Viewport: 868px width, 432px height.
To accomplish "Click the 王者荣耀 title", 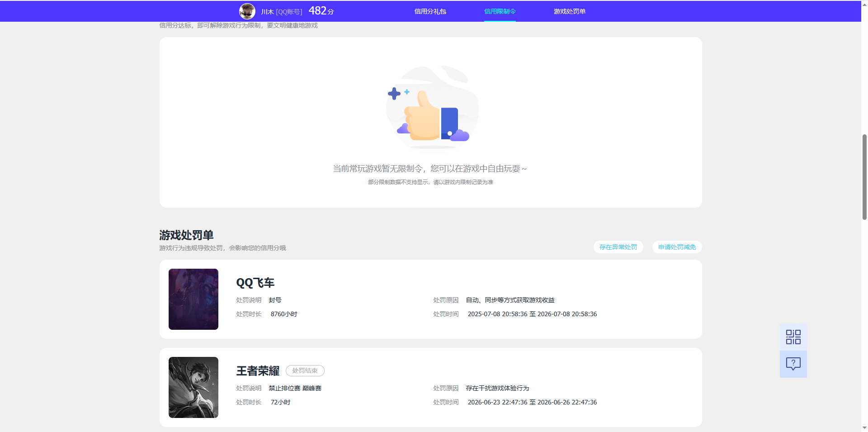I will coord(258,371).
